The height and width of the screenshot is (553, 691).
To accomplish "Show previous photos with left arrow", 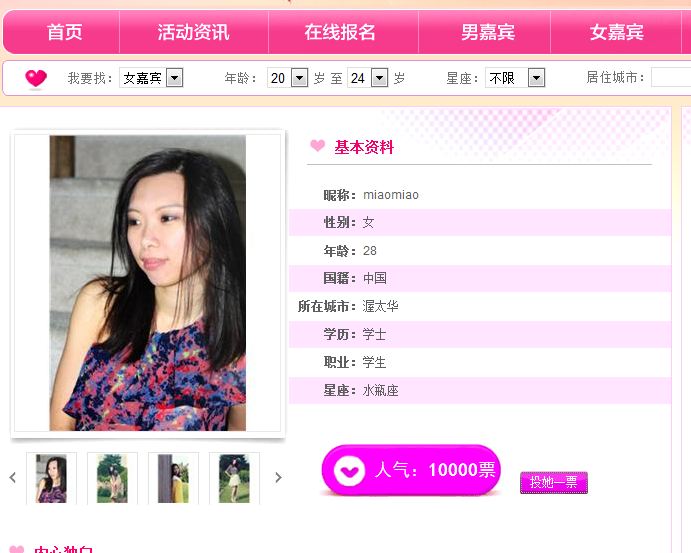I will click(13, 478).
